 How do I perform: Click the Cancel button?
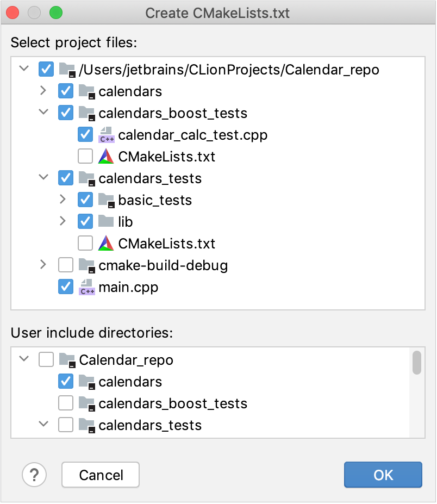(x=100, y=475)
